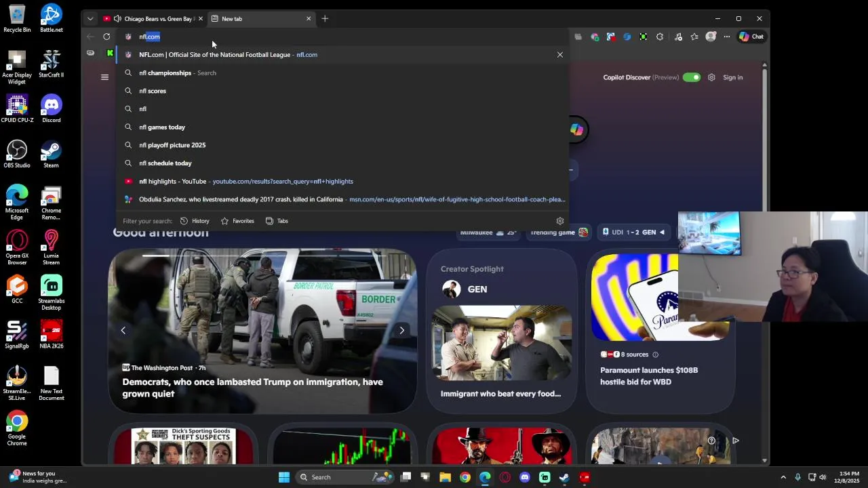Viewport: 868px width, 488px height.
Task: Open File Explorer from the taskbar
Action: [x=445, y=477]
